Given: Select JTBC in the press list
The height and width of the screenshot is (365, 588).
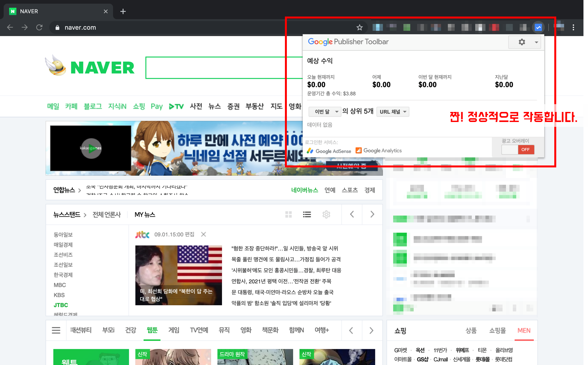Looking at the screenshot, I should 61,305.
